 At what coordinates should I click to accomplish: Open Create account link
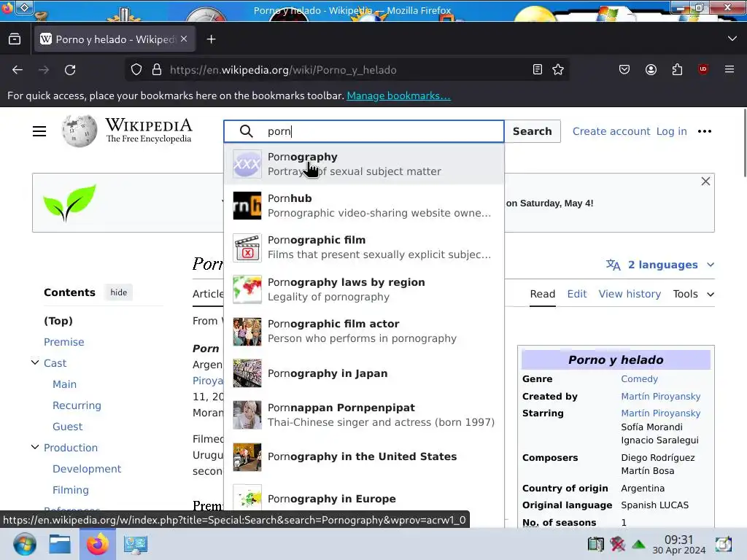click(x=611, y=131)
